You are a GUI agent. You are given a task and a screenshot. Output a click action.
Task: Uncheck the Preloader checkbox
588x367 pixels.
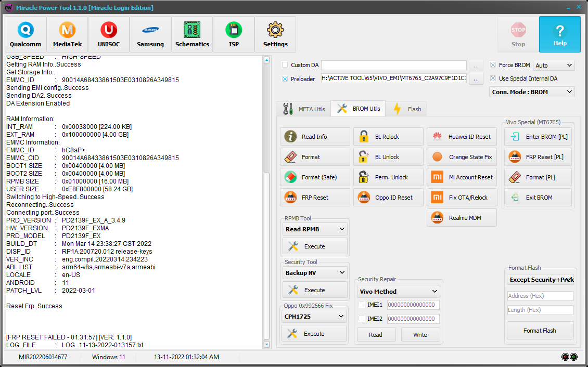pos(285,78)
